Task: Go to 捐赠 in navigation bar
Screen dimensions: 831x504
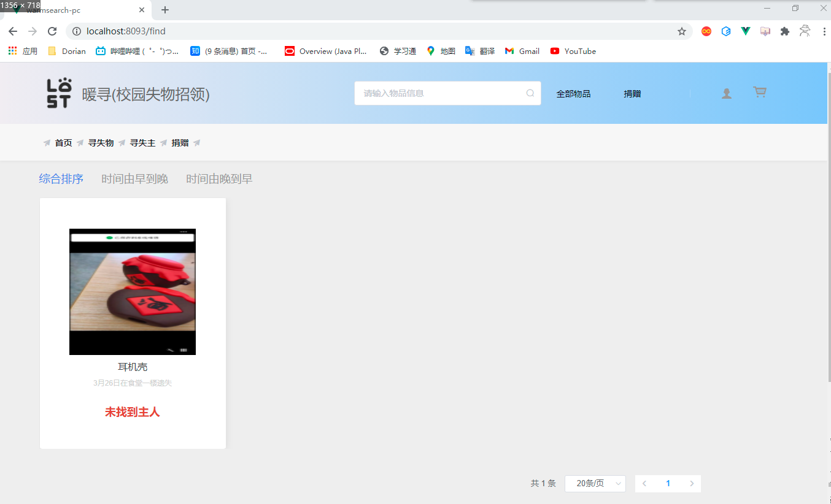Action: click(180, 143)
